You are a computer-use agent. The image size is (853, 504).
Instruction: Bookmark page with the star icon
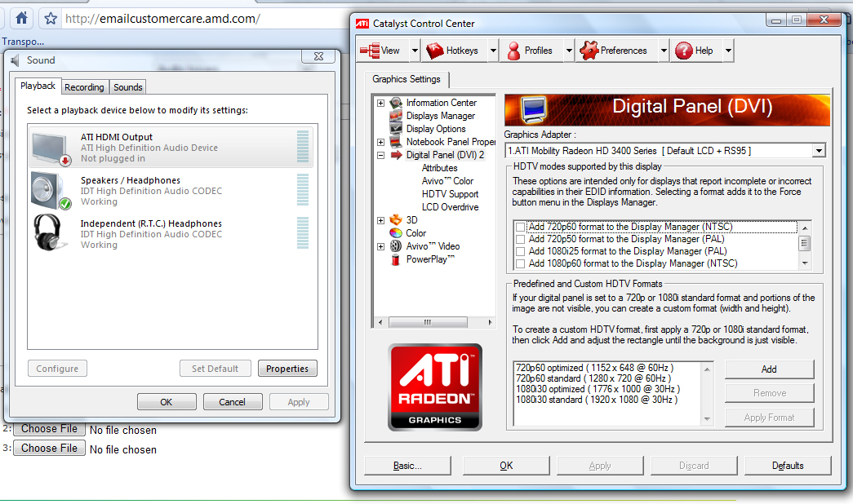pyautogui.click(x=51, y=19)
